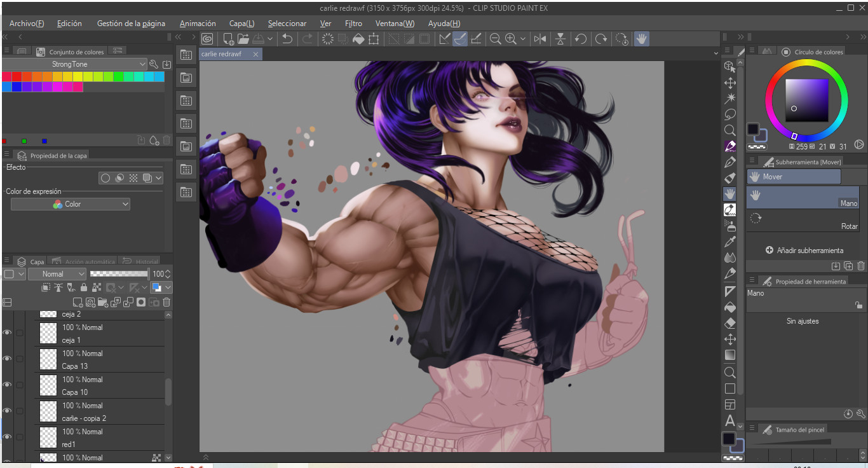868x468 pixels.
Task: Toggle lock layer in layer panel
Action: [84, 288]
